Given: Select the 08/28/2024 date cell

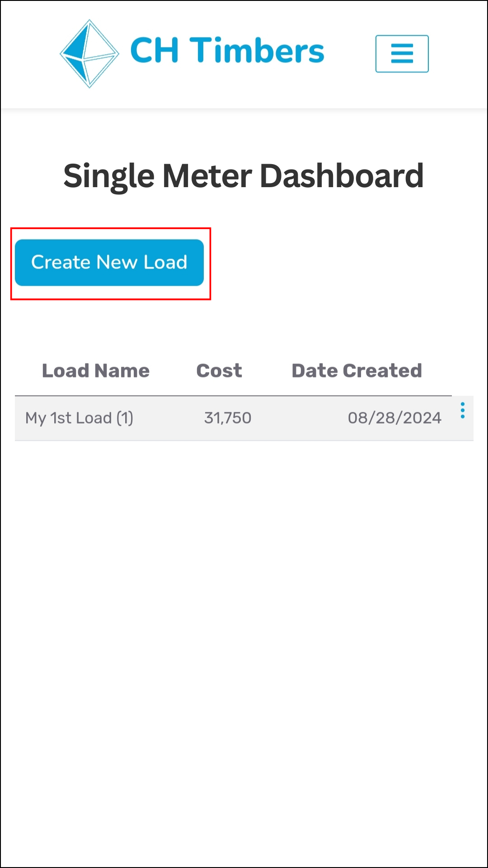Looking at the screenshot, I should [x=394, y=418].
